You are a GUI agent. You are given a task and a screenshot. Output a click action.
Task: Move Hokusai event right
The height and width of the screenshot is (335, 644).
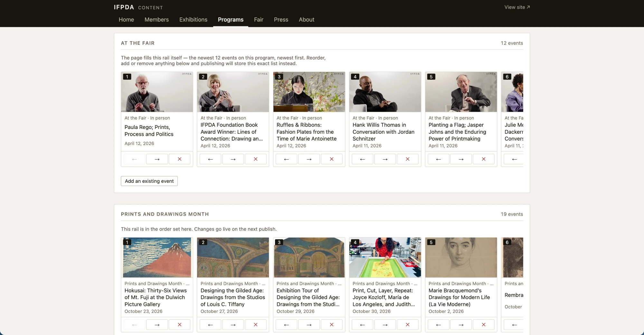click(x=157, y=325)
